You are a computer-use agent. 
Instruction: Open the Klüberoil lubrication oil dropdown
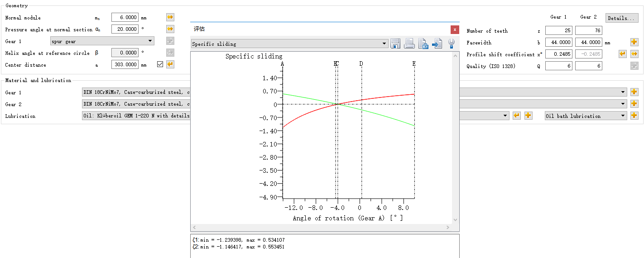pos(505,116)
